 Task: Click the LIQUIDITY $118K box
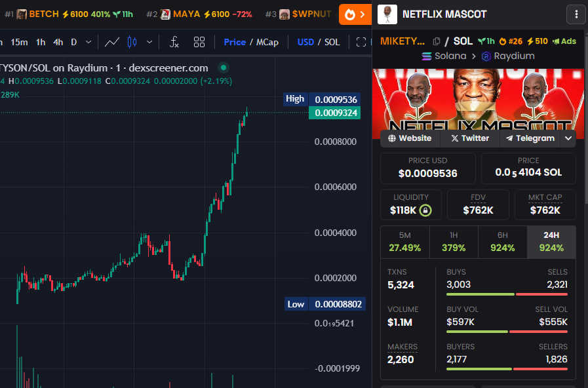click(x=411, y=204)
